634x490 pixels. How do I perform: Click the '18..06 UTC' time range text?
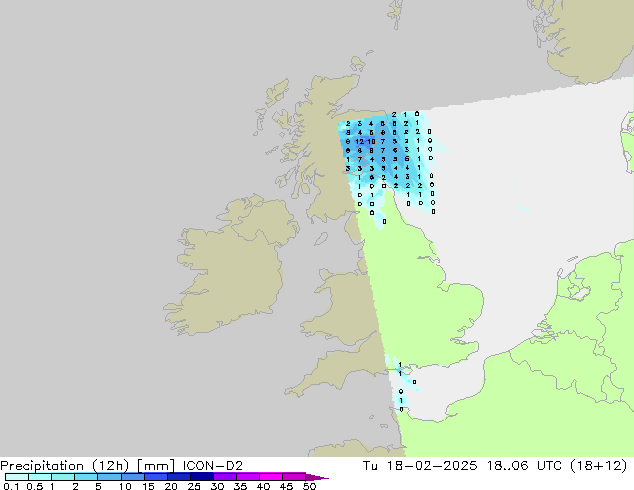coord(524,466)
